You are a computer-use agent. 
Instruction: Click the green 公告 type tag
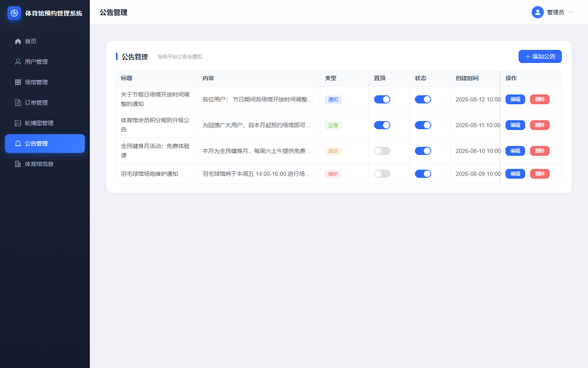click(x=333, y=125)
